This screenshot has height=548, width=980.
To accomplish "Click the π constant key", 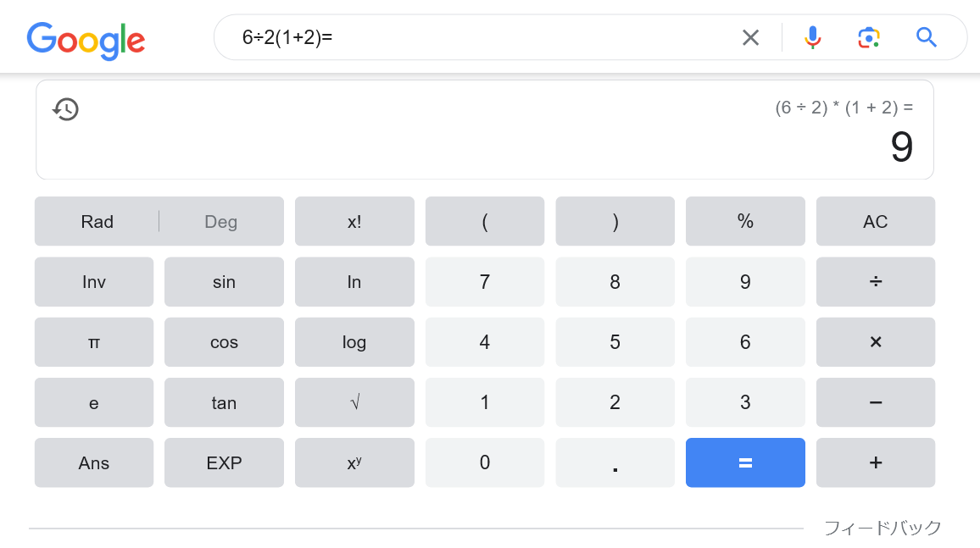I will coord(94,342).
